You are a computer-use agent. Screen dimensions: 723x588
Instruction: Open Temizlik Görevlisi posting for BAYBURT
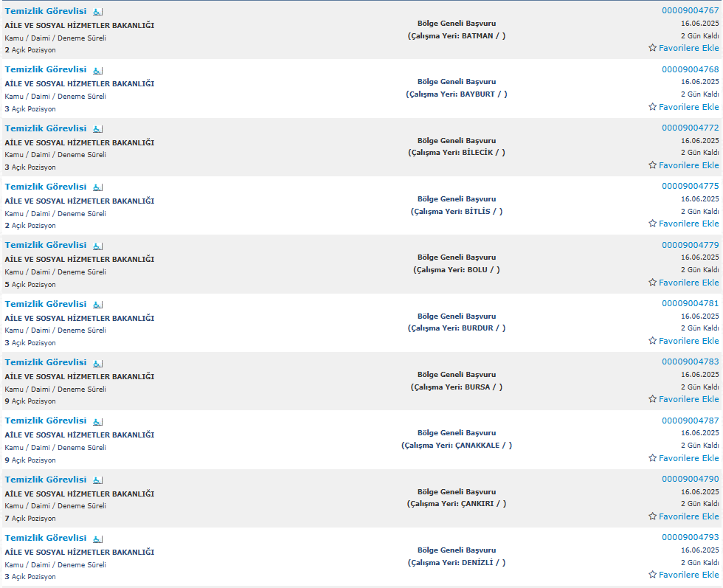coord(46,69)
